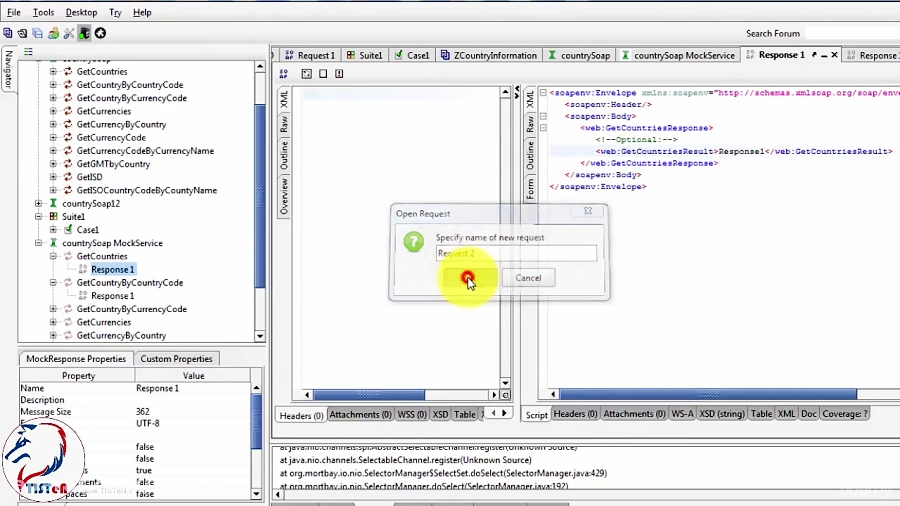The height and width of the screenshot is (506, 900).
Task: Open the File menu
Action: pos(13,12)
